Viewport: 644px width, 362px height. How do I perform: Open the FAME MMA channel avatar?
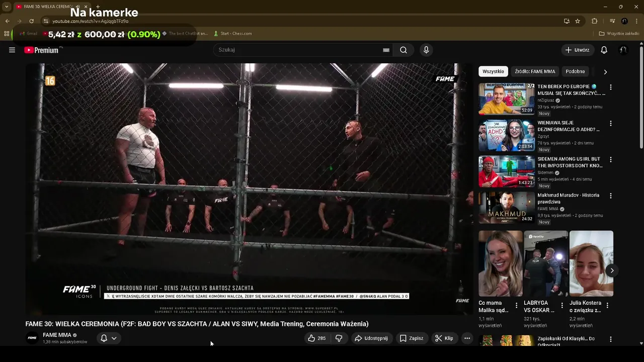coord(32,338)
